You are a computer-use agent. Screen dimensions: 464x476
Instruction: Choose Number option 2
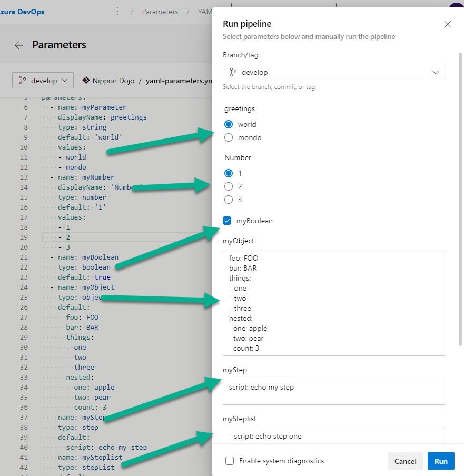[x=229, y=186]
